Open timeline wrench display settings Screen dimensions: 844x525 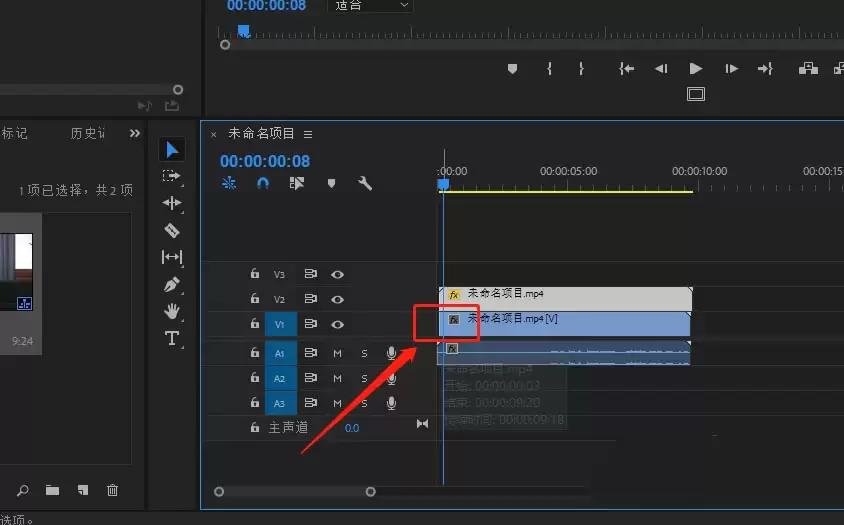[x=365, y=184]
